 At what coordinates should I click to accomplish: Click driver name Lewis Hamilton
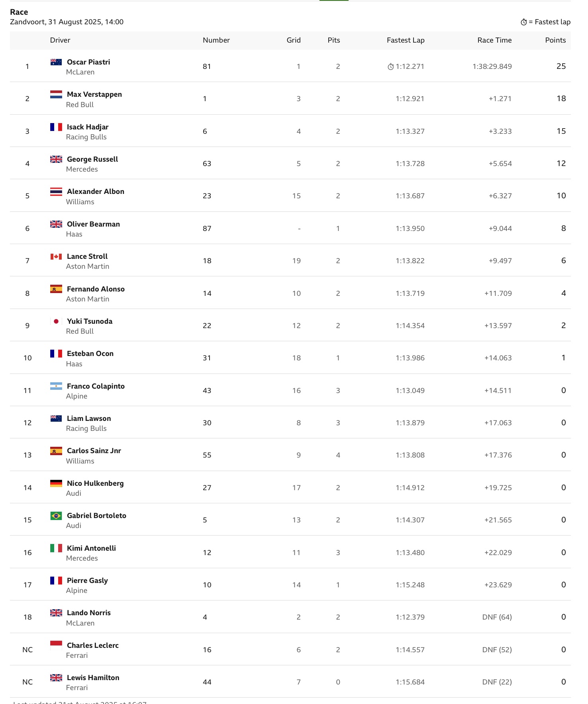pos(93,678)
